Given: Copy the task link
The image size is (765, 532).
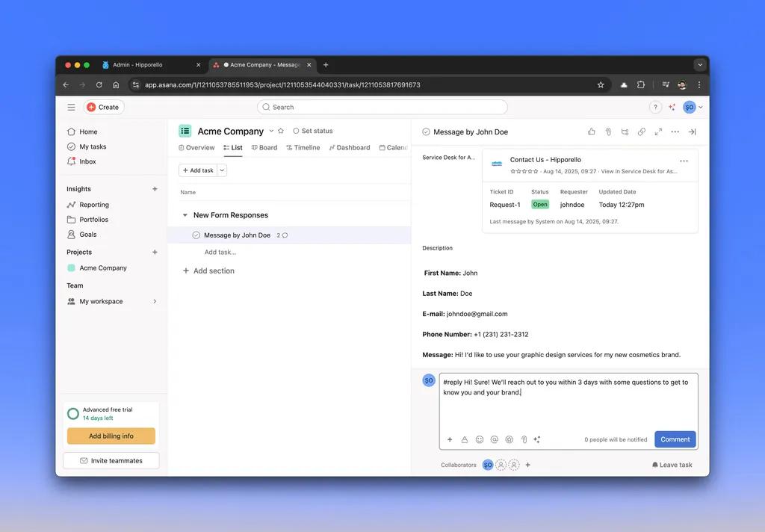Looking at the screenshot, I should coord(641,132).
